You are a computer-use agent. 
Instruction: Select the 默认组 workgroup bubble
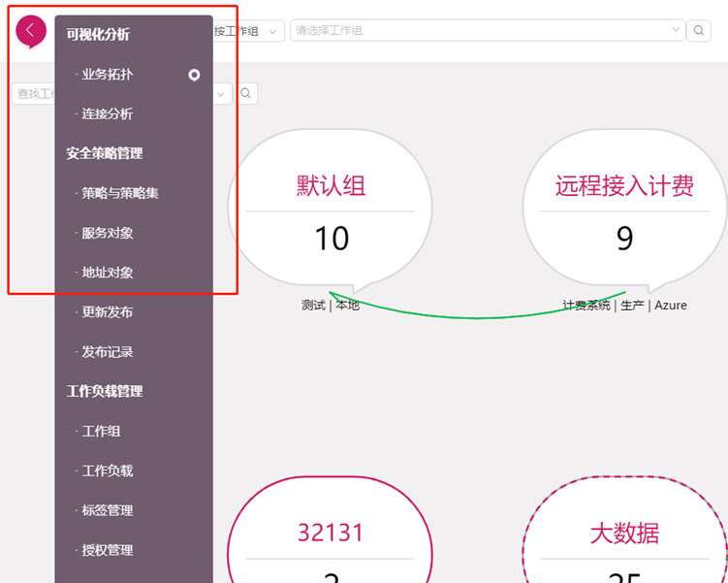pos(331,210)
